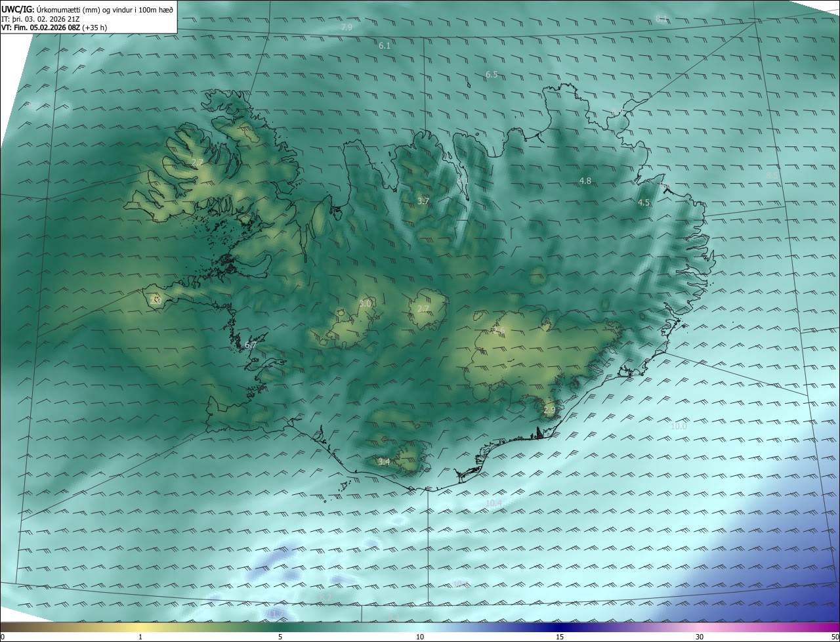Click the 6.5 value on the map
This screenshot has height=642, width=840.
(492, 75)
